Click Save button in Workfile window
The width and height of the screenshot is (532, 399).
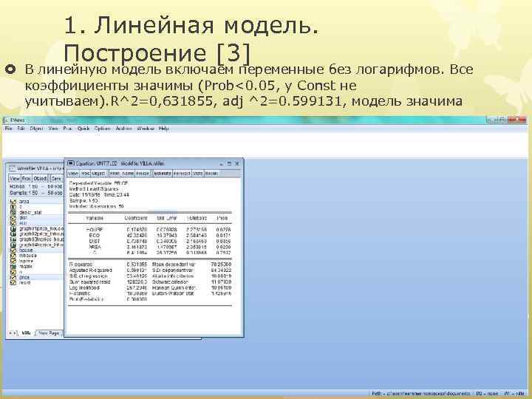coord(56,179)
